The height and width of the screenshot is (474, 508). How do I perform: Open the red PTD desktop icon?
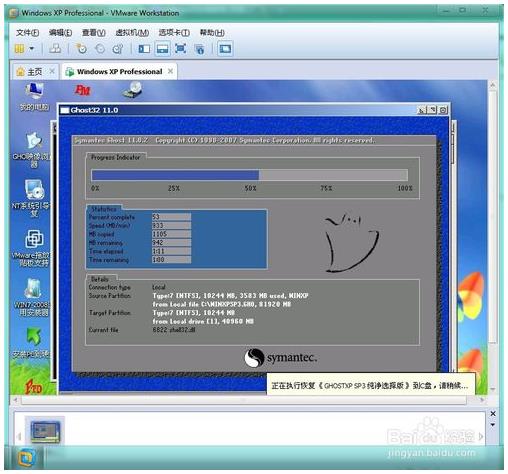pos(33,387)
